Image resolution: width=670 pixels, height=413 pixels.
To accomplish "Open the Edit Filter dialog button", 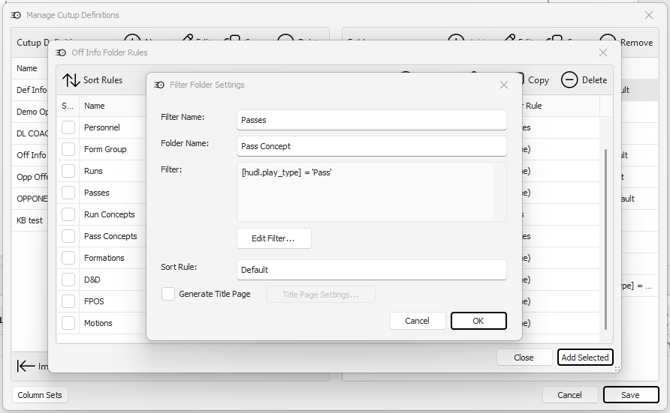I will 274,238.
